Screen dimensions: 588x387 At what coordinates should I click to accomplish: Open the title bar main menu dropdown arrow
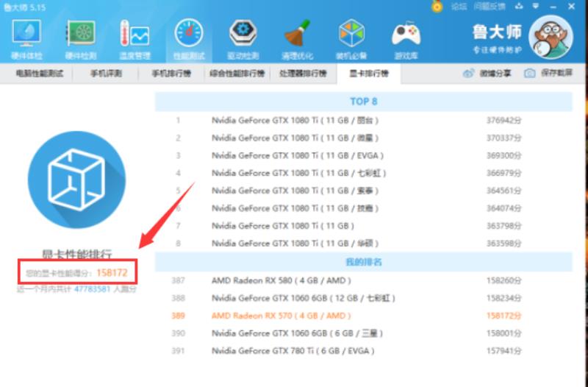[x=536, y=6]
